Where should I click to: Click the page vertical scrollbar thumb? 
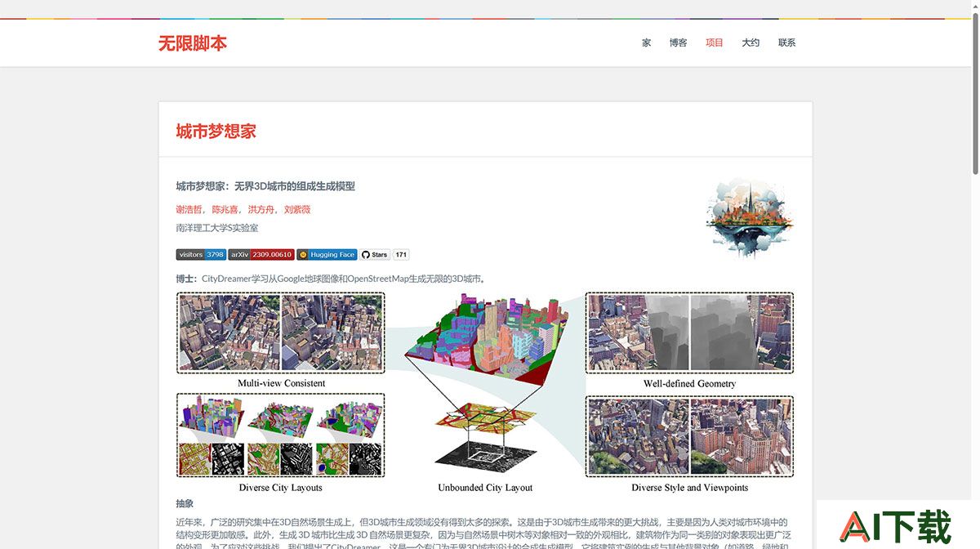click(975, 93)
